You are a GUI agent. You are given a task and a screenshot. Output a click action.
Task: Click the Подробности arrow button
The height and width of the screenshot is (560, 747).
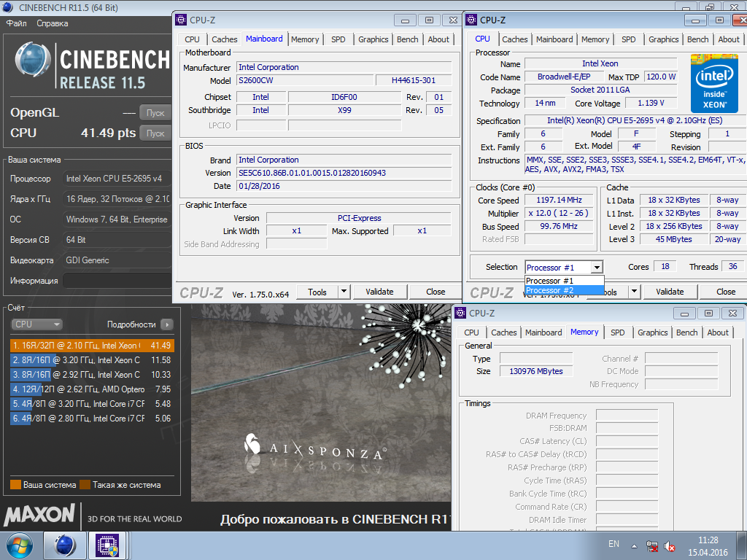tap(167, 324)
